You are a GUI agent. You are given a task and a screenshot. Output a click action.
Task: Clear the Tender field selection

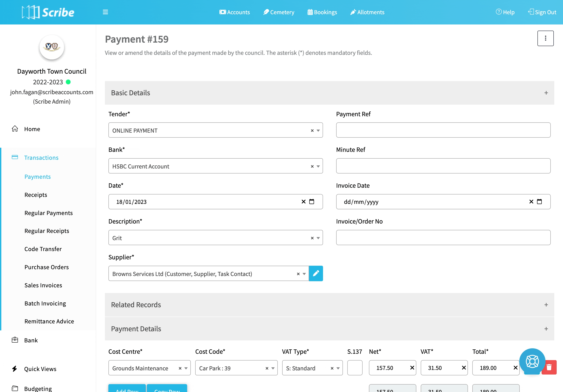312,130
